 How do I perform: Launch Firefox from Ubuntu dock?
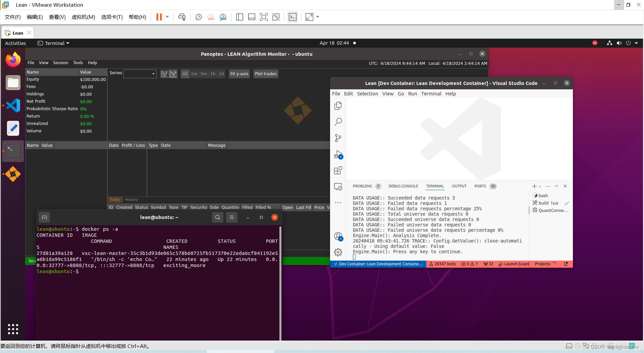click(13, 60)
